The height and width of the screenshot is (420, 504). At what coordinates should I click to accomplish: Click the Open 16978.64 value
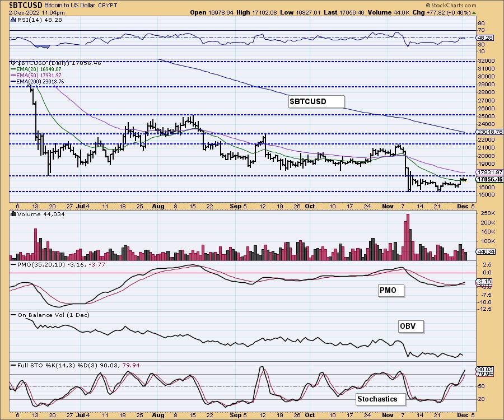coord(212,12)
